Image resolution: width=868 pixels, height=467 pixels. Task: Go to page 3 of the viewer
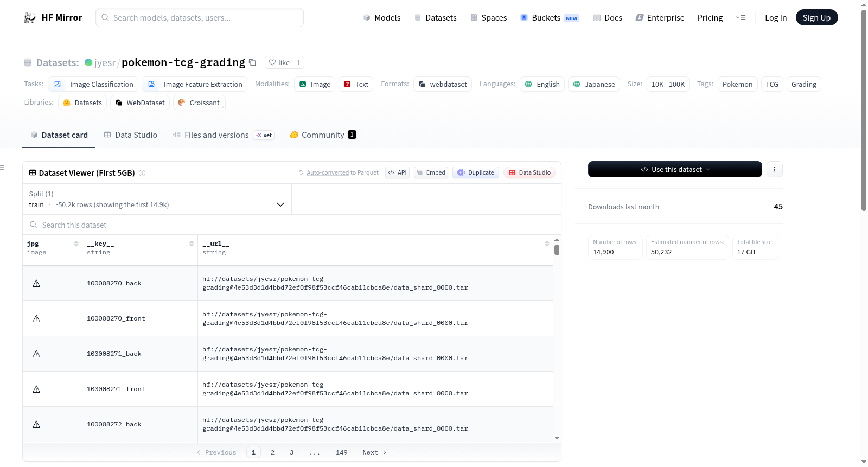tap(292, 452)
